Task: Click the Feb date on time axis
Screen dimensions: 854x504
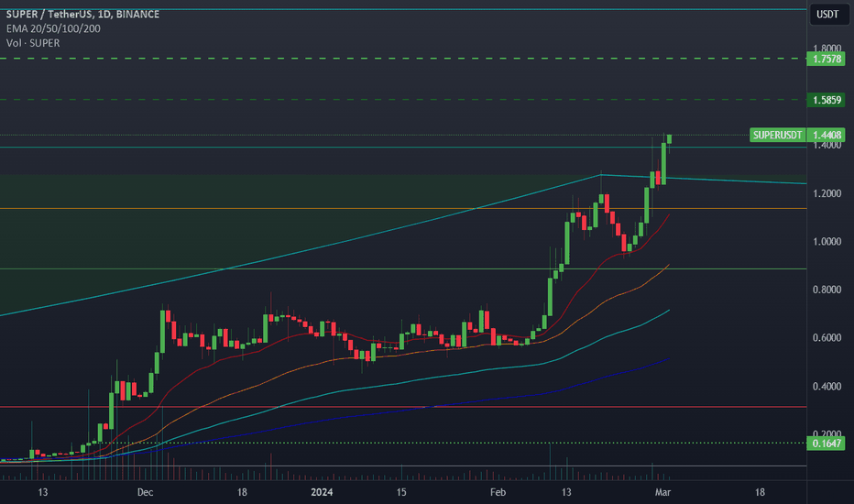Action: tap(498, 492)
